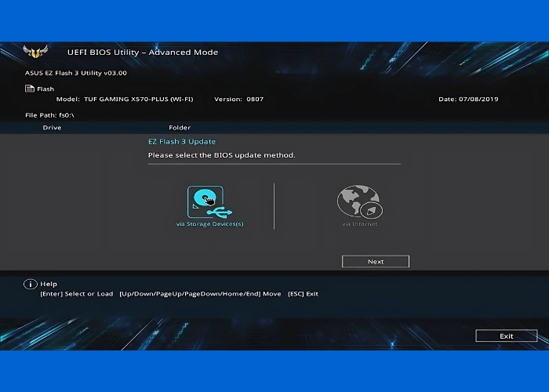Select the via Internet globe icon

point(359,201)
